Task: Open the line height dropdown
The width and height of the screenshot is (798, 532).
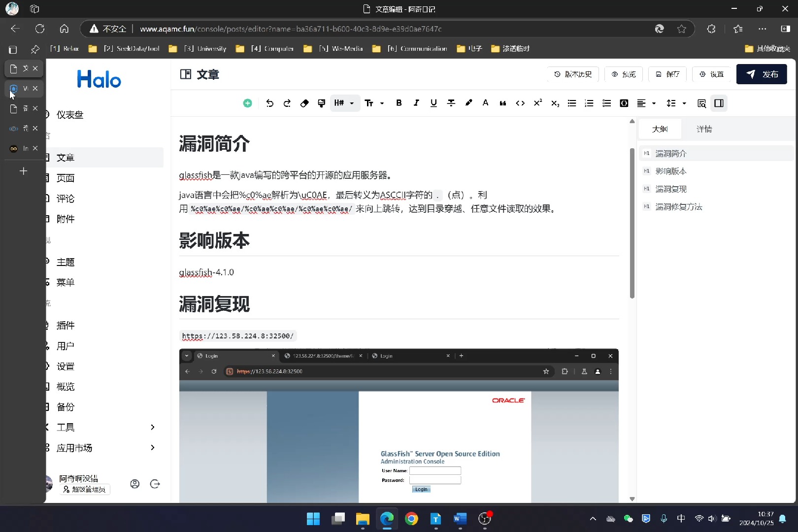Action: pyautogui.click(x=676, y=103)
